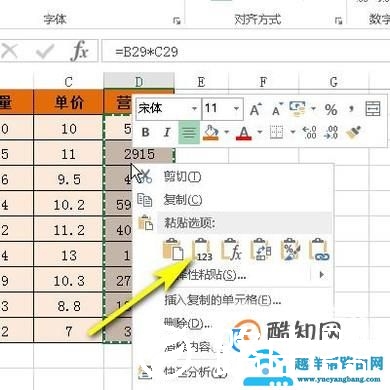Click the 单价 header cell
The width and height of the screenshot is (390, 390).
point(69,102)
